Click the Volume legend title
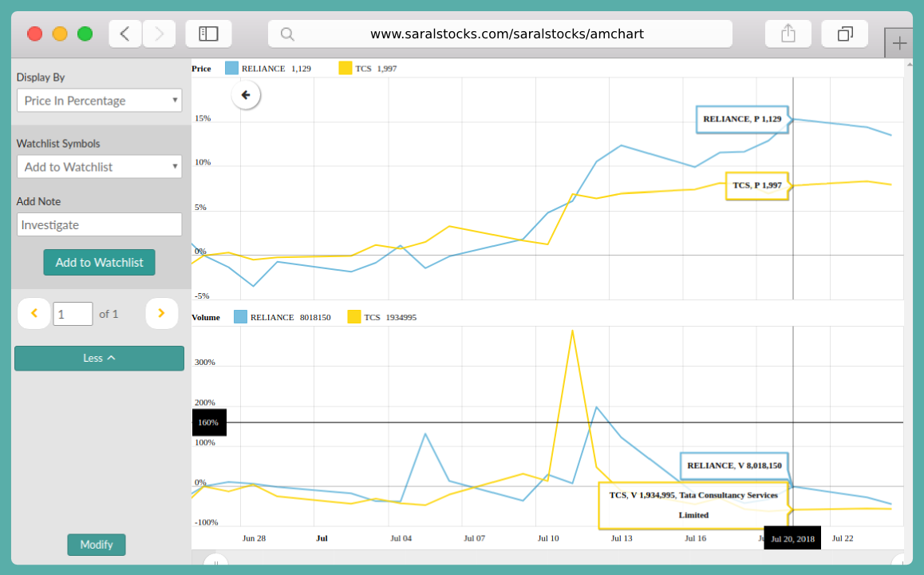 (206, 317)
